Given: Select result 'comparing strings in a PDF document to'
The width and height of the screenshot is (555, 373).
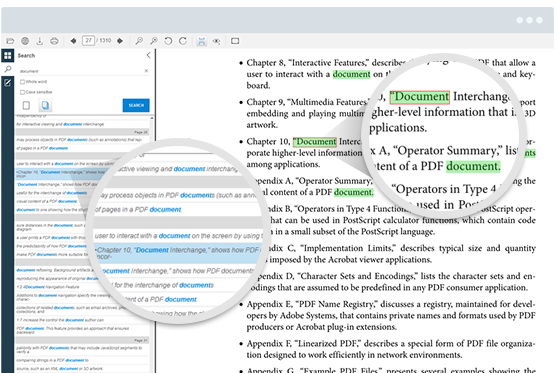Looking at the screenshot, I should tap(82, 360).
